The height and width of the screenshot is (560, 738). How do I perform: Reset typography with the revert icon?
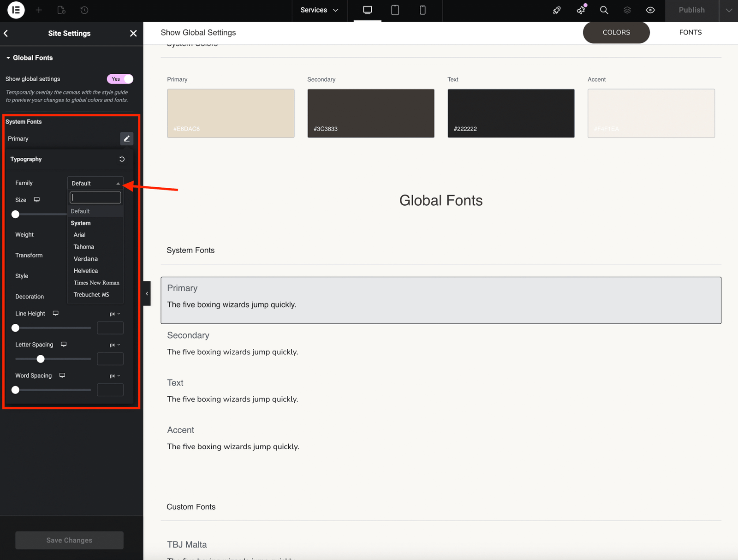[x=122, y=159]
